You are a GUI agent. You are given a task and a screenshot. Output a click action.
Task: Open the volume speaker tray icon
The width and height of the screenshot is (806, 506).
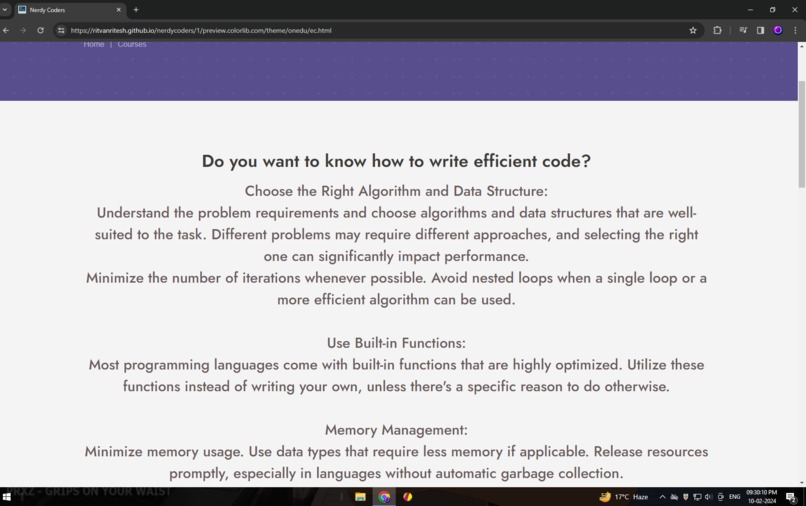coord(708,497)
